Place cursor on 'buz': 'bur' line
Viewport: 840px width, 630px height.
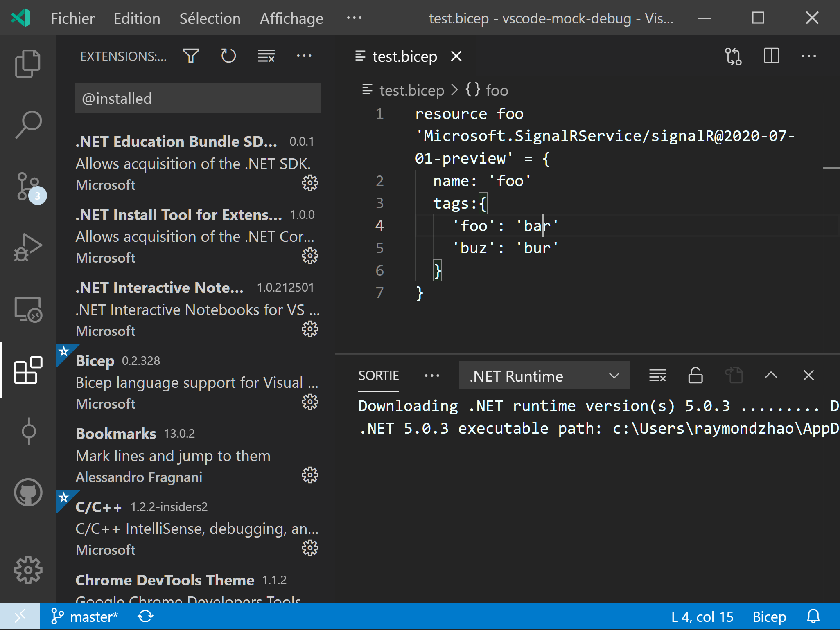coord(505,248)
